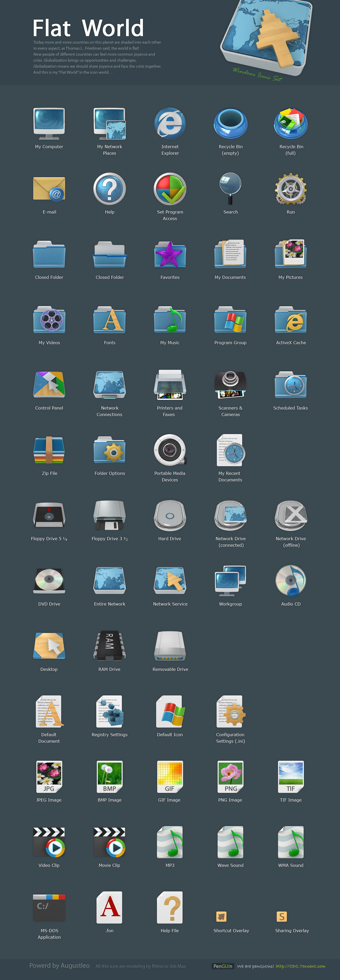Click the WMA Sound file icon
The image size is (340, 980).
[x=291, y=842]
